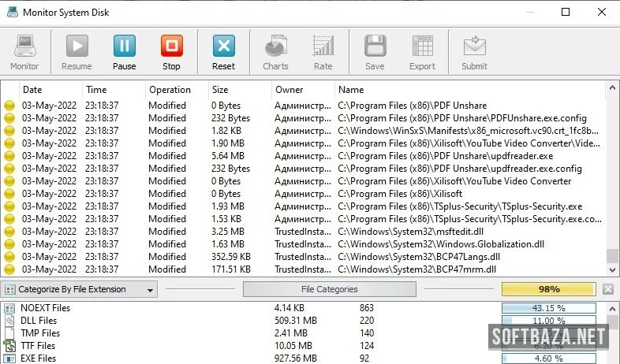Select the DLL Files category row

click(38, 321)
